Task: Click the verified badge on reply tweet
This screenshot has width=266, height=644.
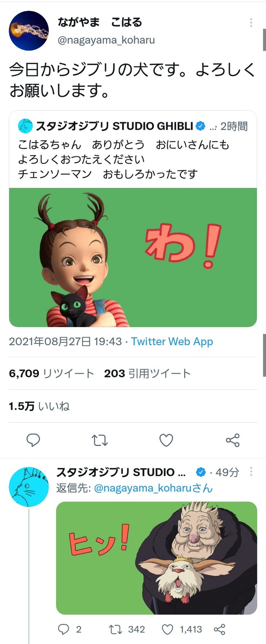Action: [201, 472]
